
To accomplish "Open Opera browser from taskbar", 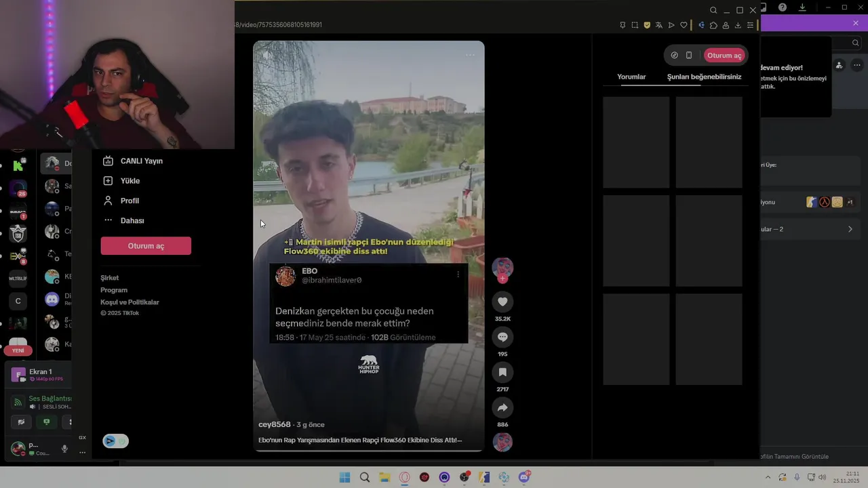I will pyautogui.click(x=405, y=477).
